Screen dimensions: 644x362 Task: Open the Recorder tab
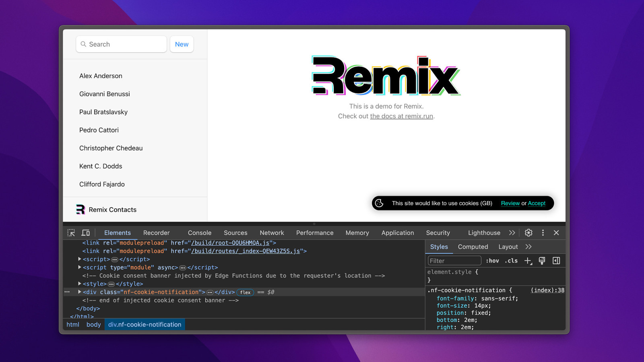point(156,232)
